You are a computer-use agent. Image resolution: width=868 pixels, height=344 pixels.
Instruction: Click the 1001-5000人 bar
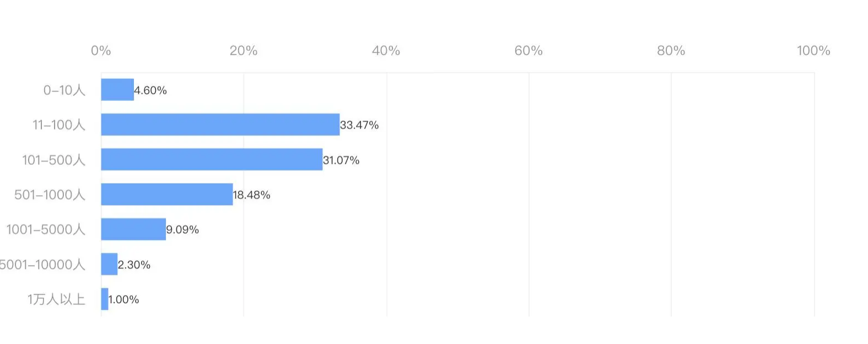(133, 229)
